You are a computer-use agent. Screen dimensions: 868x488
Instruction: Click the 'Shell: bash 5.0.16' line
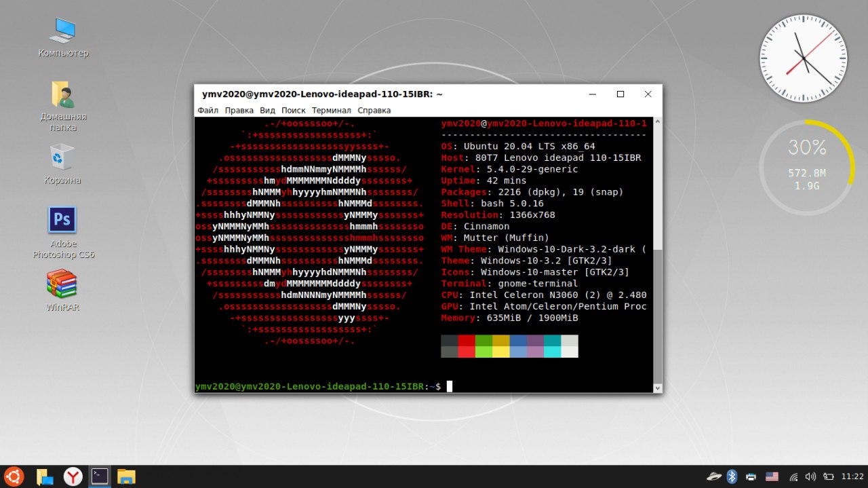[492, 204]
